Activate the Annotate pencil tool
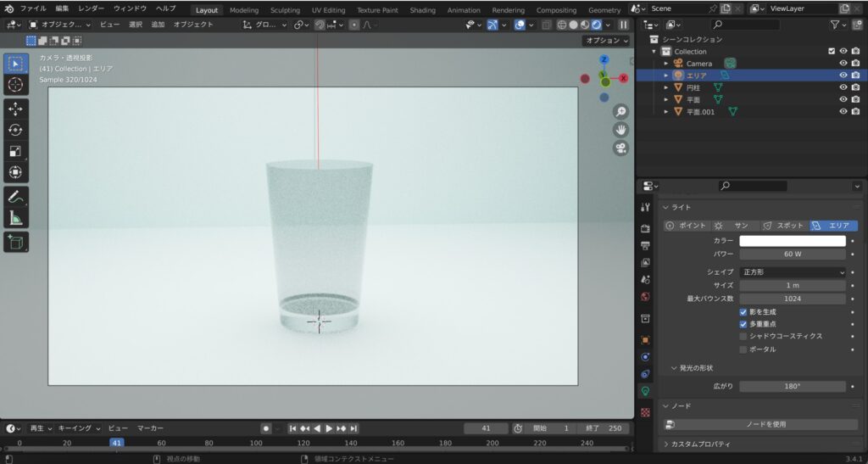Screen dimensions: 868x464 15,196
